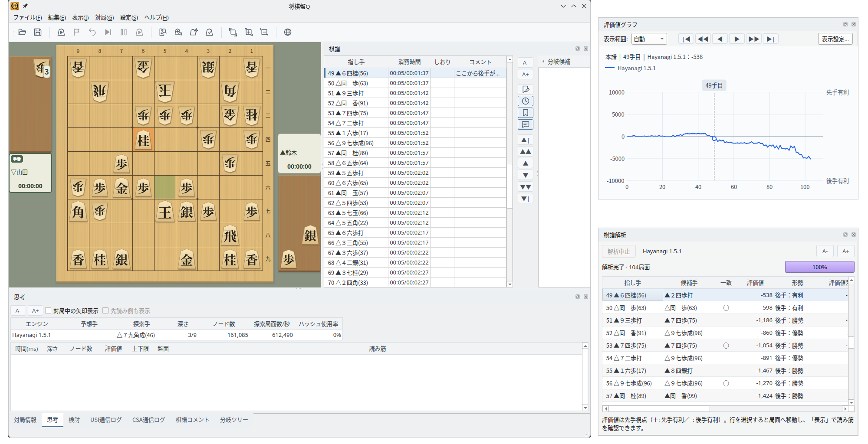Click the start game toolbar icon

tap(61, 32)
